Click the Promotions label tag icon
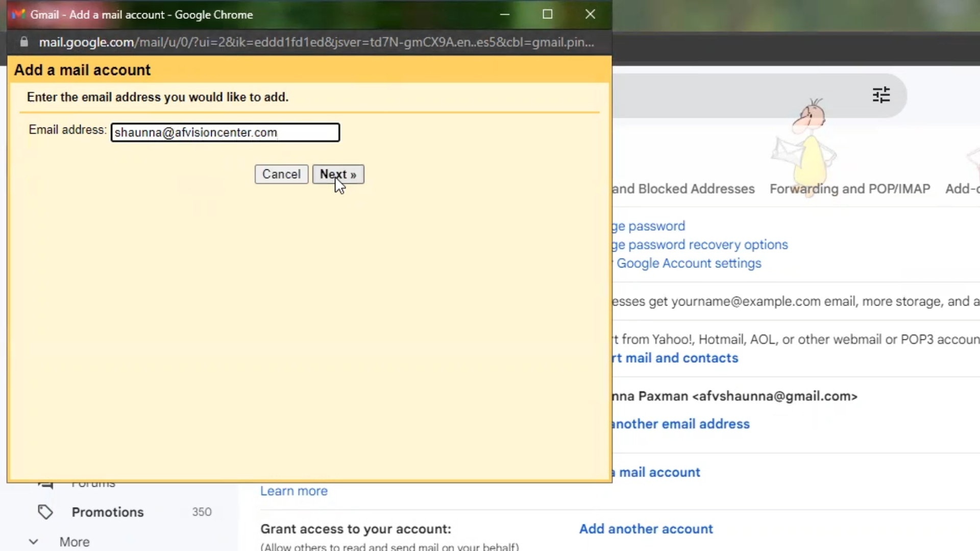This screenshot has width=980, height=551. (45, 512)
